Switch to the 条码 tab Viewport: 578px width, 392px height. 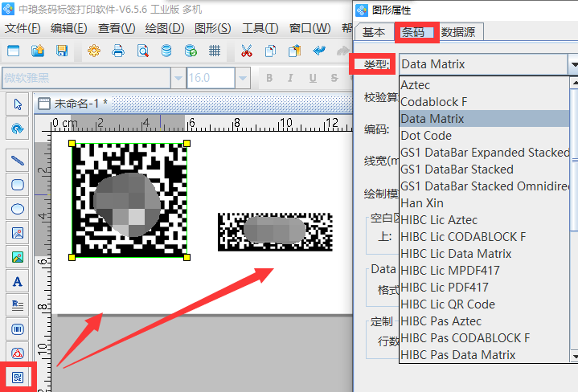click(x=416, y=32)
